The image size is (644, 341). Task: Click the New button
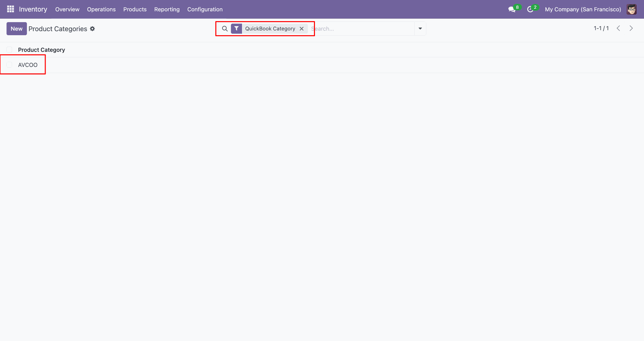[x=17, y=29]
